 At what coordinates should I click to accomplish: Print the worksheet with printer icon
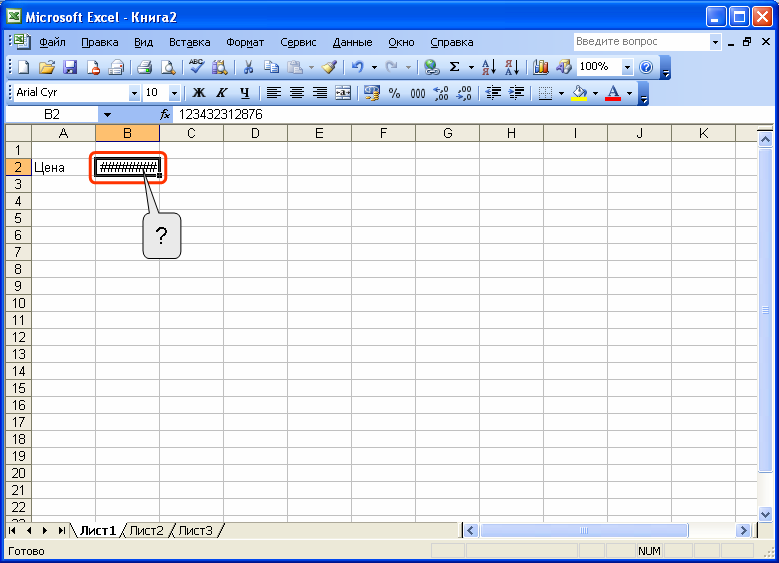pos(145,67)
